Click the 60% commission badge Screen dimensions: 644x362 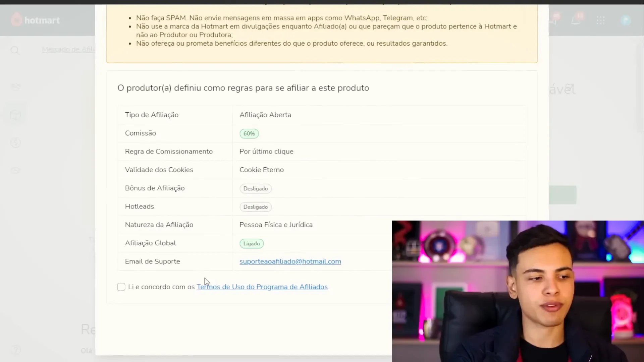pos(249,133)
